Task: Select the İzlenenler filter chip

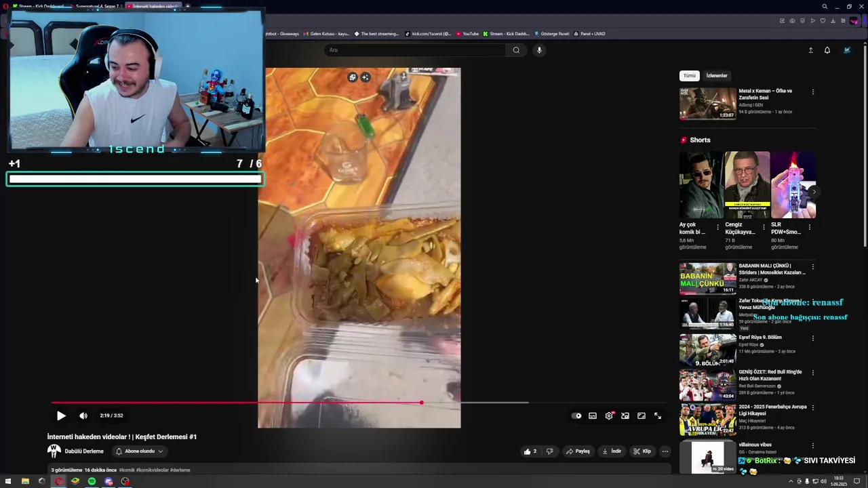Action: point(717,76)
